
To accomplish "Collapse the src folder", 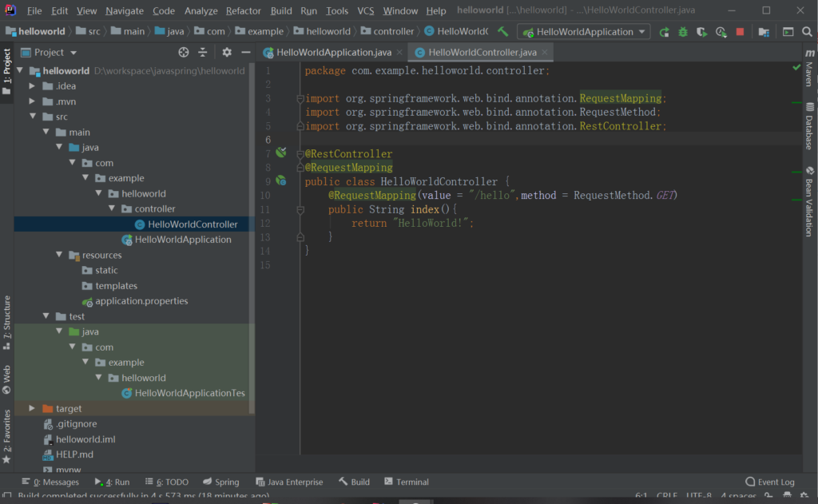I will [x=32, y=117].
